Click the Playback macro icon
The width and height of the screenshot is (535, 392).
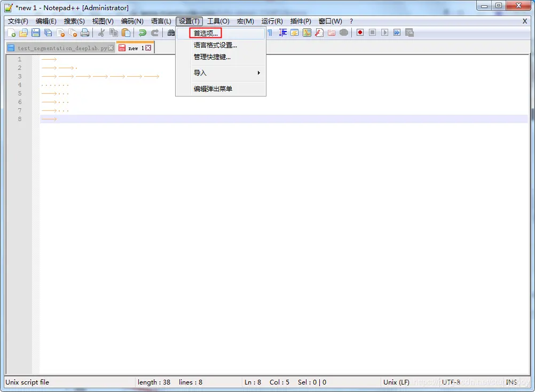(384, 33)
